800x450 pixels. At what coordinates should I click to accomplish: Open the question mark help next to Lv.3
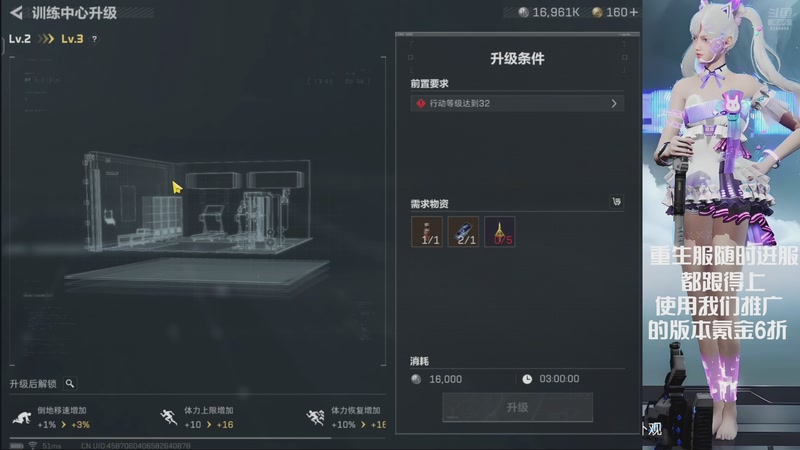(x=94, y=39)
